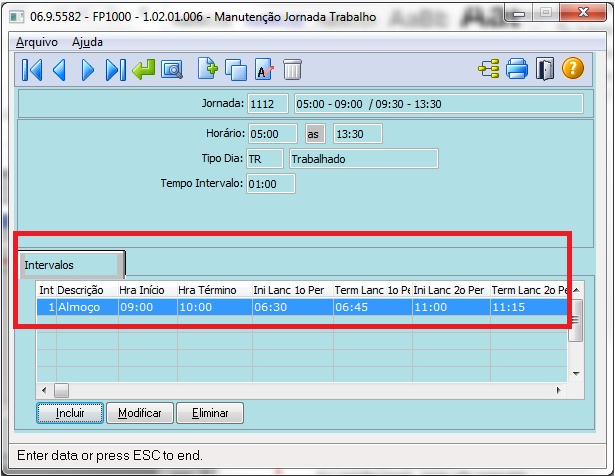The image size is (615, 476).
Task: Print with the printer icon
Action: [x=517, y=69]
